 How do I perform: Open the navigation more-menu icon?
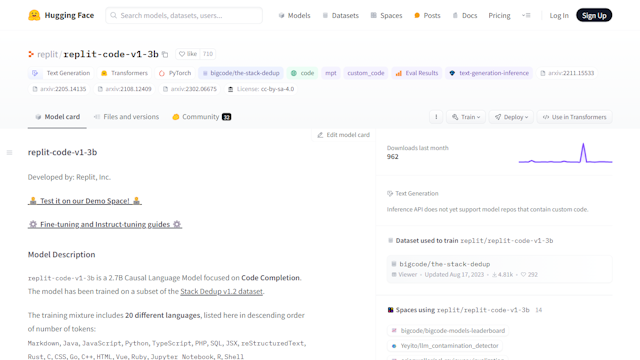(x=526, y=16)
